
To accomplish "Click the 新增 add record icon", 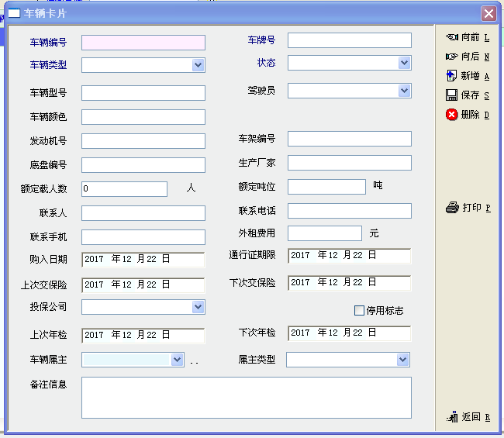I will [451, 76].
